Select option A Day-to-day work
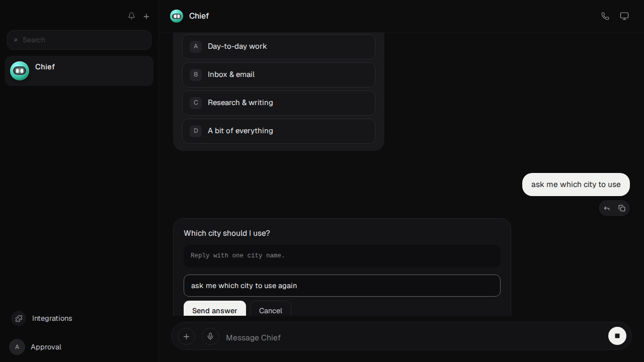Screen dimensions: 644x362 tap(279, 47)
